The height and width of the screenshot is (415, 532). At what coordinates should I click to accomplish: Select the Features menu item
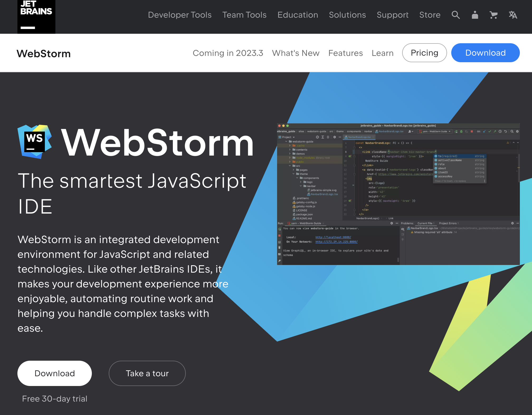click(x=346, y=53)
